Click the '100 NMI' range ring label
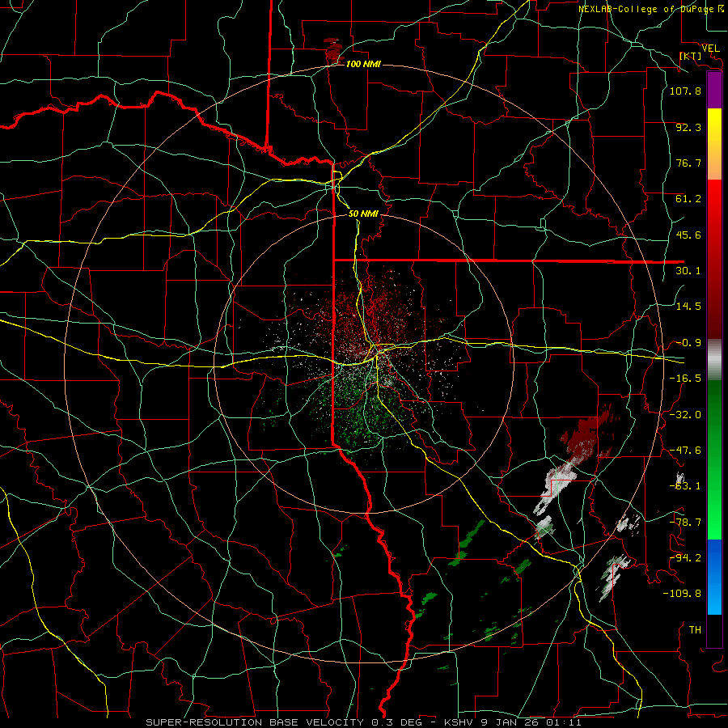728x728 pixels. click(363, 64)
